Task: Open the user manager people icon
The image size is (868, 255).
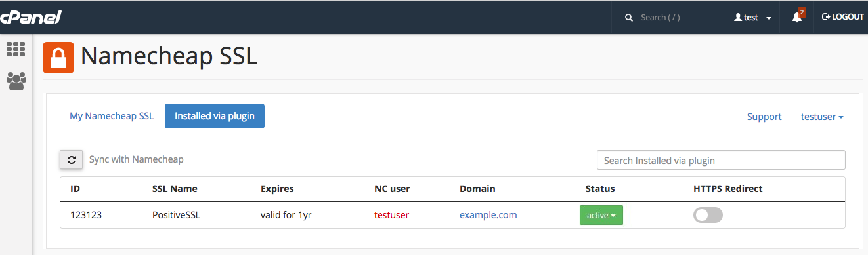Action: pos(16,81)
